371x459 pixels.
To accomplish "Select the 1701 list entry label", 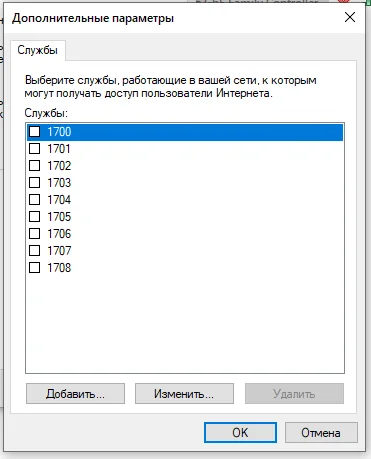I will [59, 149].
